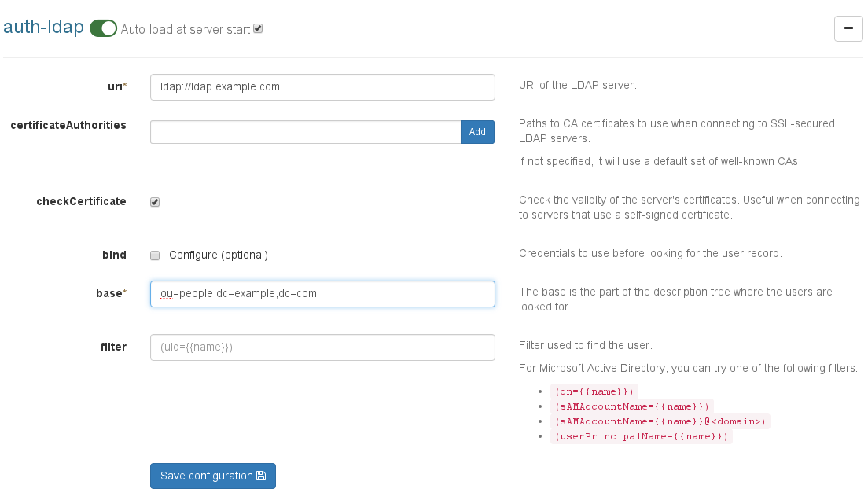Select the base distinguished name field
The width and height of the screenshot is (868, 496).
click(x=322, y=293)
